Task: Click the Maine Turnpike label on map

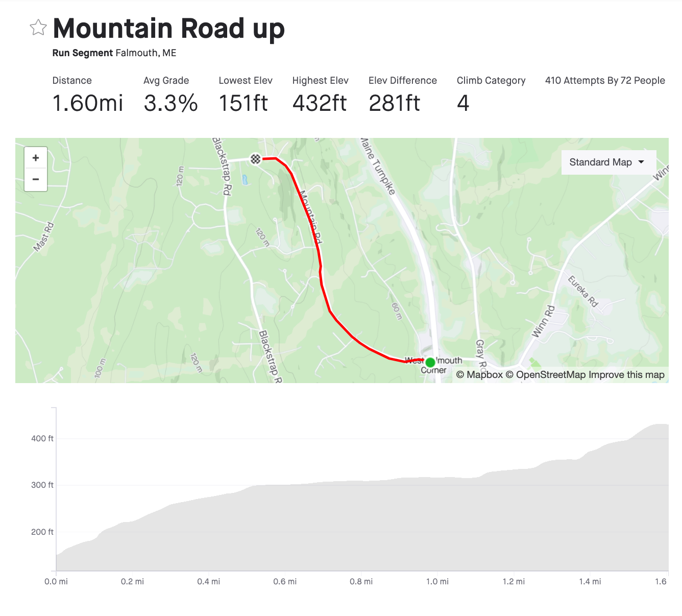Action: 378,165
